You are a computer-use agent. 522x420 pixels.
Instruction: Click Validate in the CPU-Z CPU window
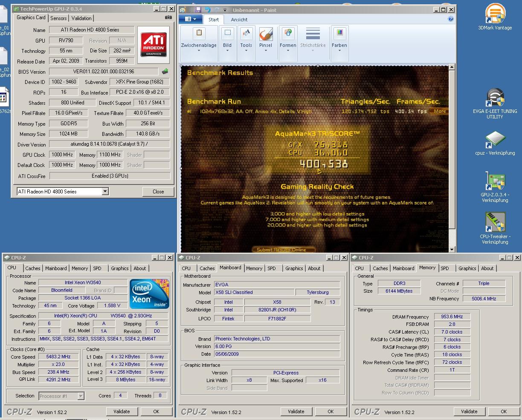(122, 411)
